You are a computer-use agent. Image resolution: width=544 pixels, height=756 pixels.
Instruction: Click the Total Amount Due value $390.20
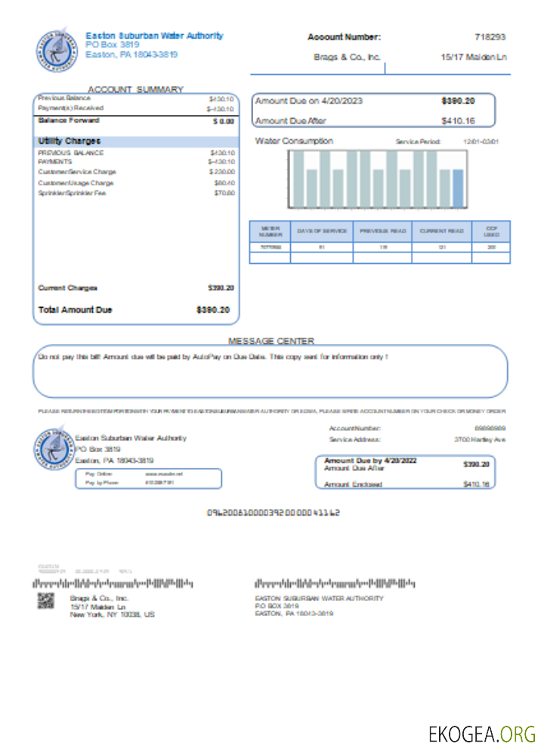click(215, 310)
